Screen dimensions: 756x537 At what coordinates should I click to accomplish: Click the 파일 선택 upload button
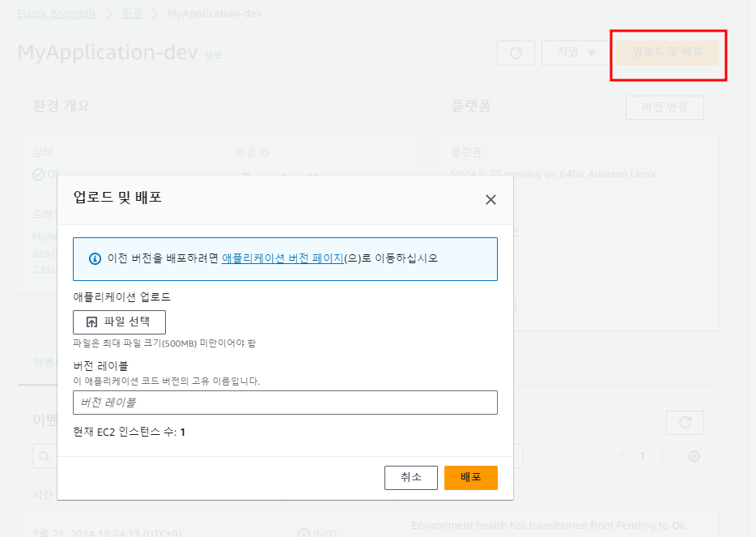point(119,322)
